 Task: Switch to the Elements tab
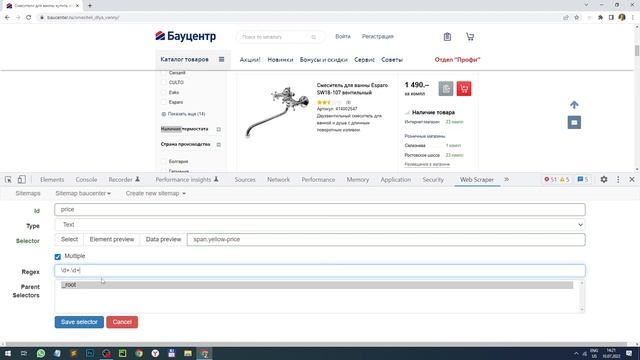pyautogui.click(x=52, y=180)
